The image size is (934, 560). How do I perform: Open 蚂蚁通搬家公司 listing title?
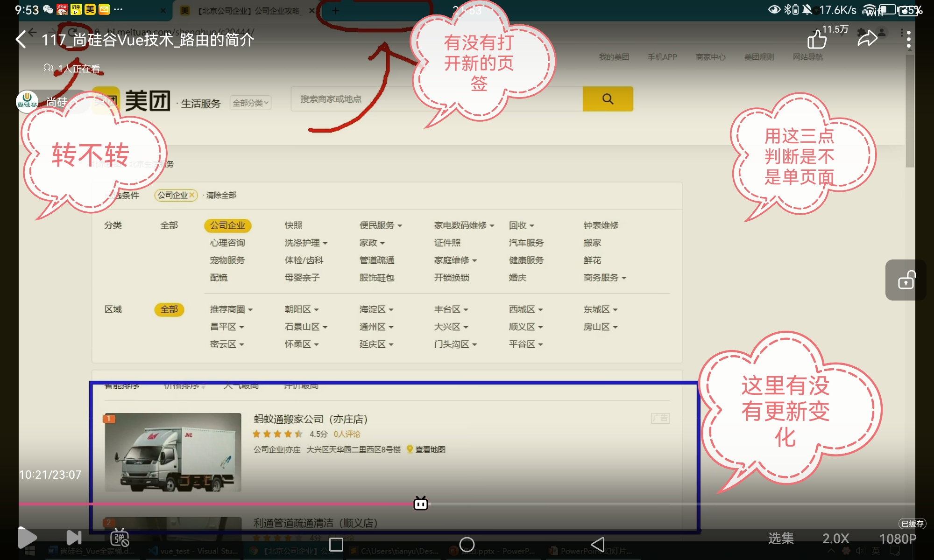coord(310,419)
